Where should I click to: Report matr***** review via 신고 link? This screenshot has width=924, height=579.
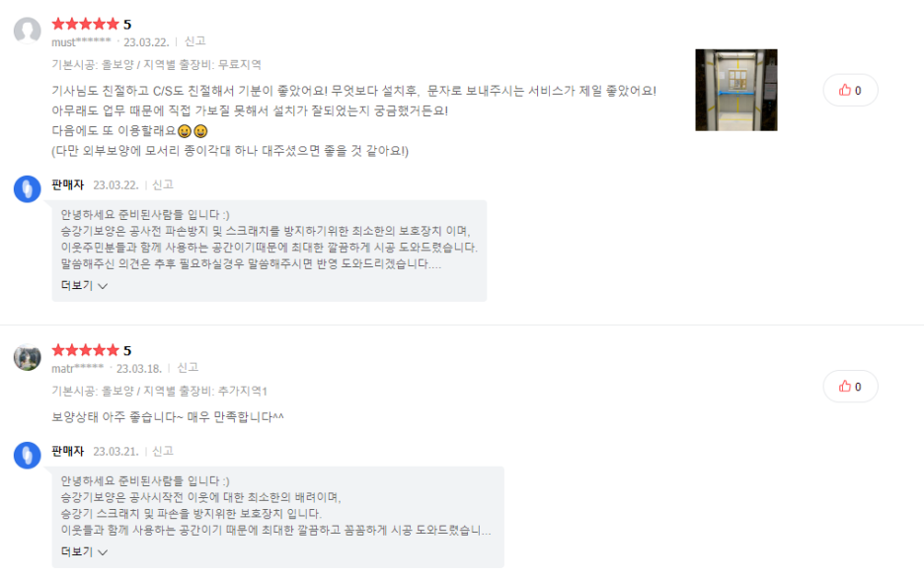tap(188, 368)
